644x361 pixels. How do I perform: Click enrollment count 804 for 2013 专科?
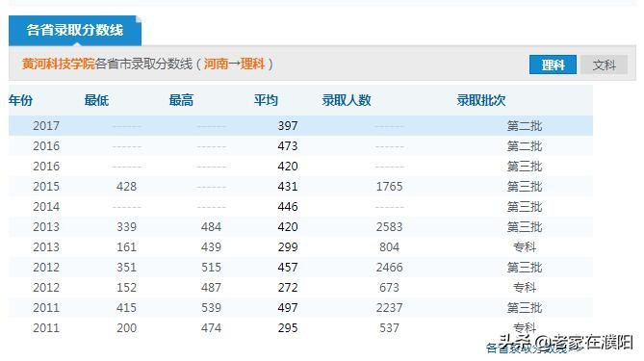(x=389, y=246)
